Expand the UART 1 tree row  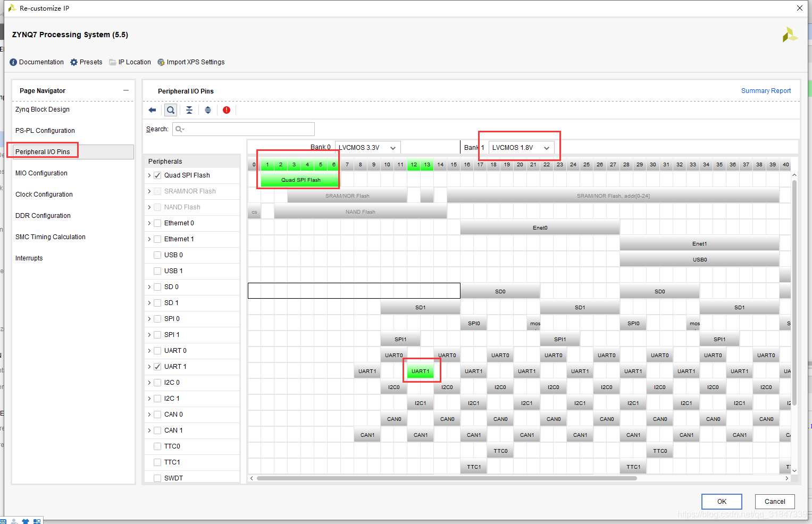click(x=149, y=367)
